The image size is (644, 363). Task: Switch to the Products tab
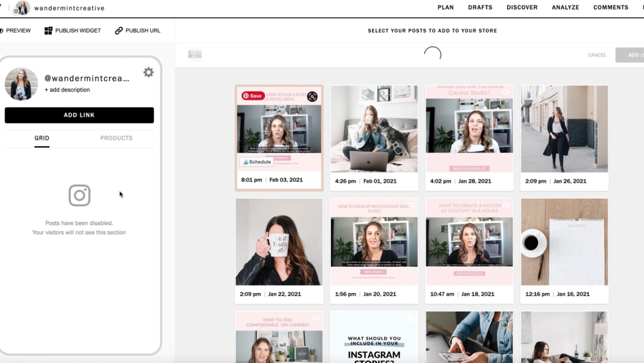click(116, 138)
